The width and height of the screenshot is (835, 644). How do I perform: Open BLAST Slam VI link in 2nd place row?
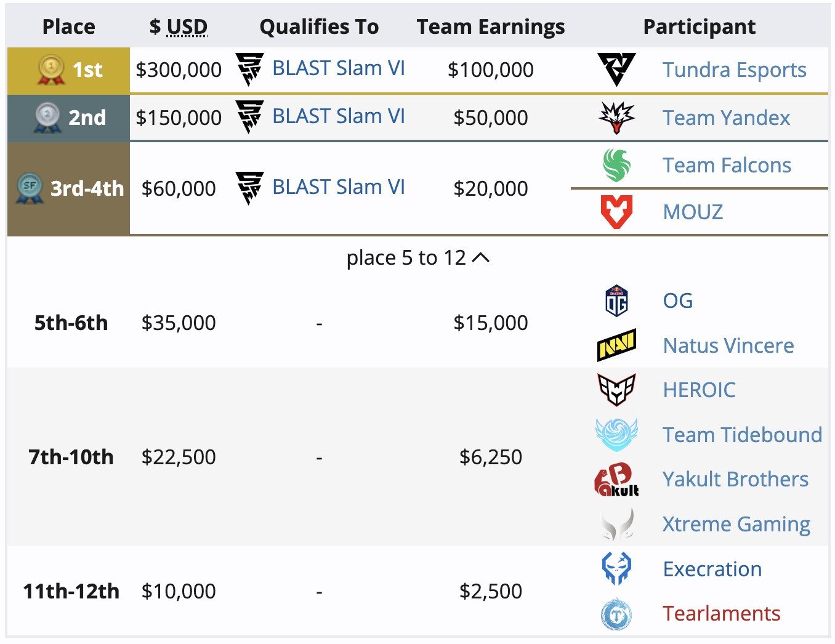338,116
